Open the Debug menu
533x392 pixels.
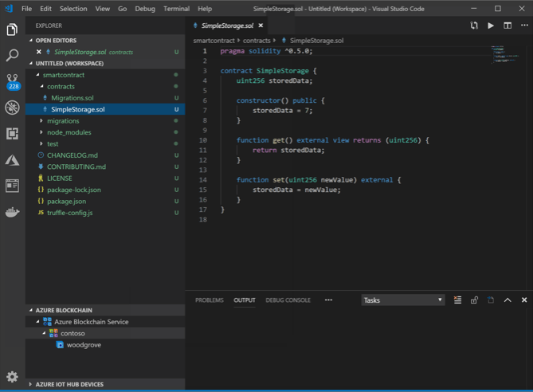point(145,9)
